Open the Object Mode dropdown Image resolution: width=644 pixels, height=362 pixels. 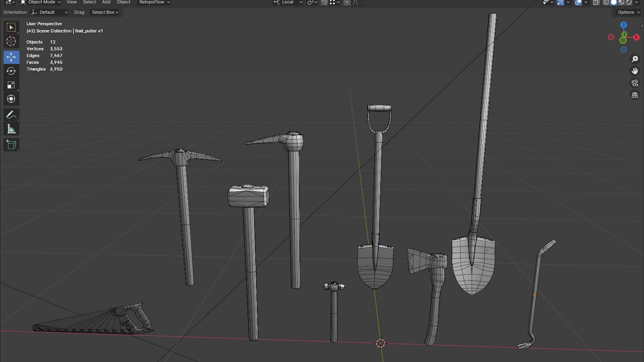(40, 2)
